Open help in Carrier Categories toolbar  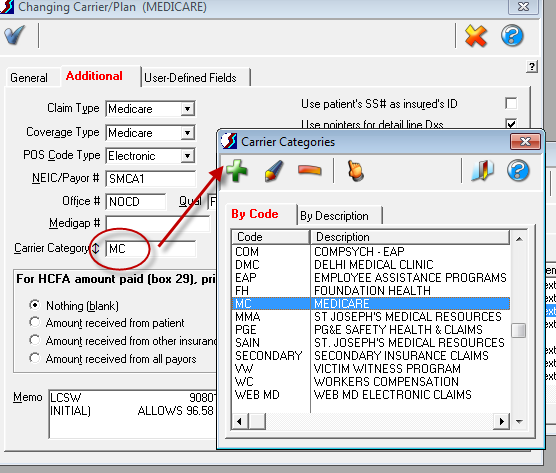518,171
